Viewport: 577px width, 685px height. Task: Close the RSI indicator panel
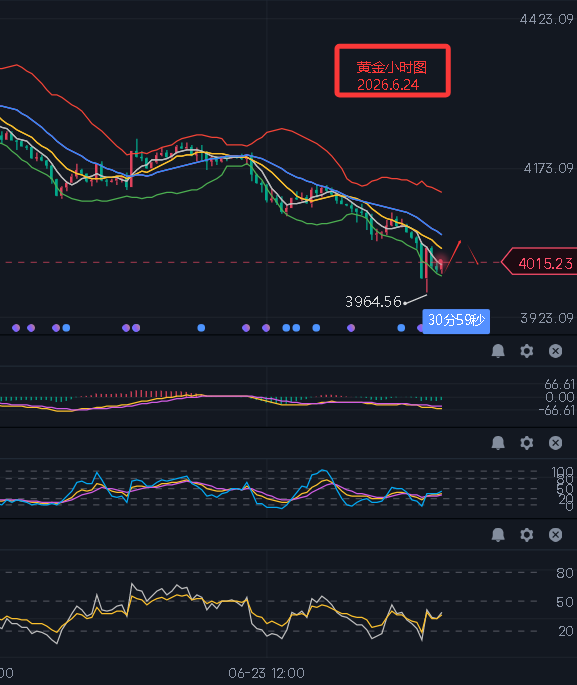(555, 534)
